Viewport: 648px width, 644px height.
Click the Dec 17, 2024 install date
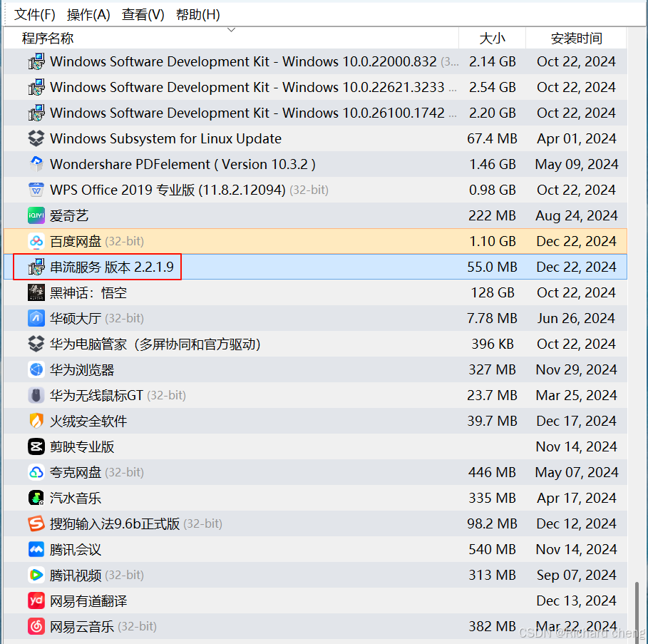point(576,421)
